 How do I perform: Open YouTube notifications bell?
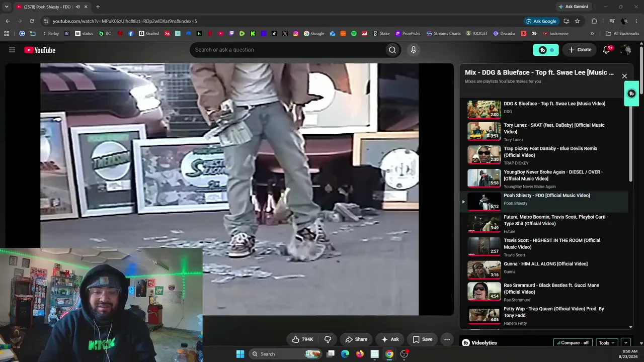tap(607, 50)
